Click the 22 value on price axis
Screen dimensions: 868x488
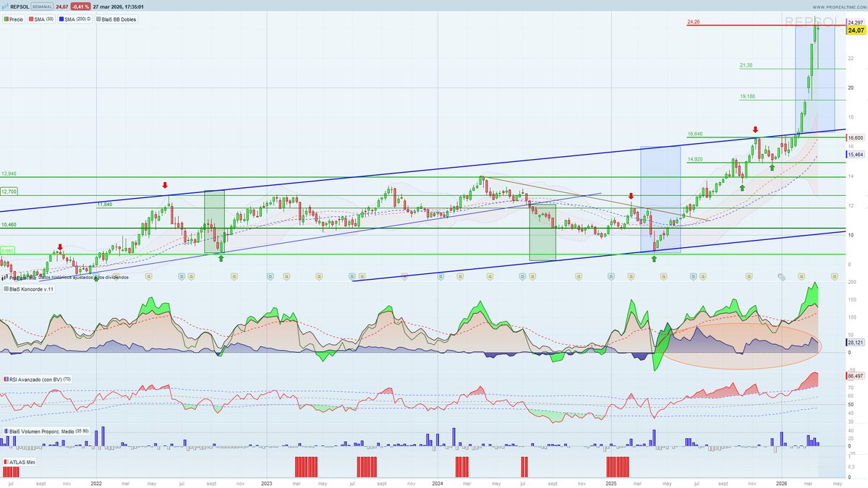851,58
